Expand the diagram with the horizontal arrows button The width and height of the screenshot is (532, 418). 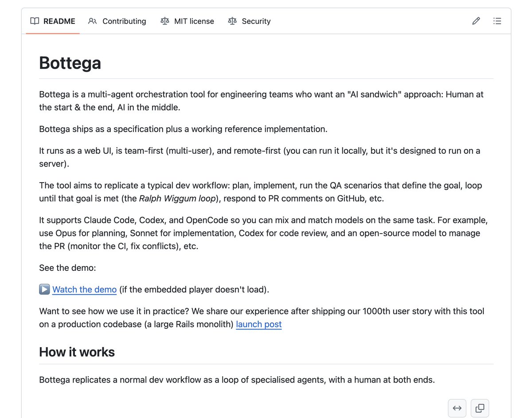click(457, 408)
